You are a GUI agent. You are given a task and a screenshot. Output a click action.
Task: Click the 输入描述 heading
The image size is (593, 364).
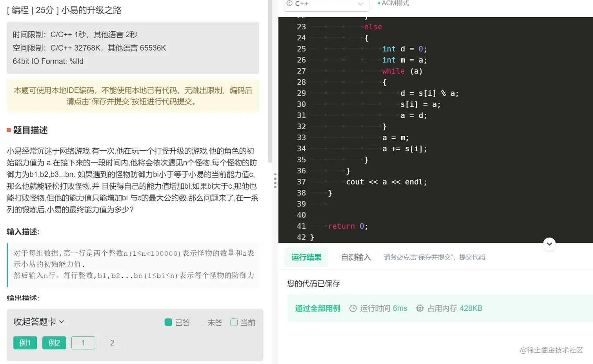pos(23,232)
